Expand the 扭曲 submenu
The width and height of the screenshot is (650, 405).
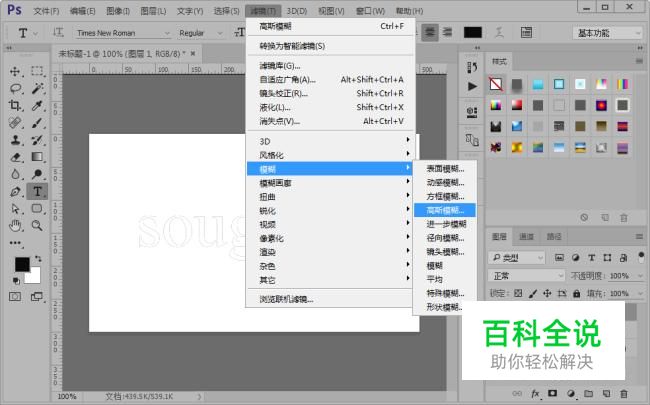click(x=330, y=196)
